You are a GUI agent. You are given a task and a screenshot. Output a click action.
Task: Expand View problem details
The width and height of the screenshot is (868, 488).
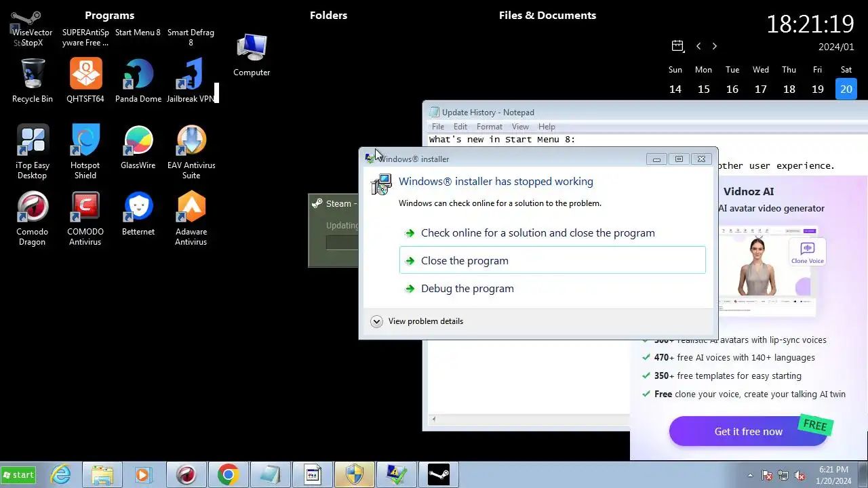(x=416, y=321)
